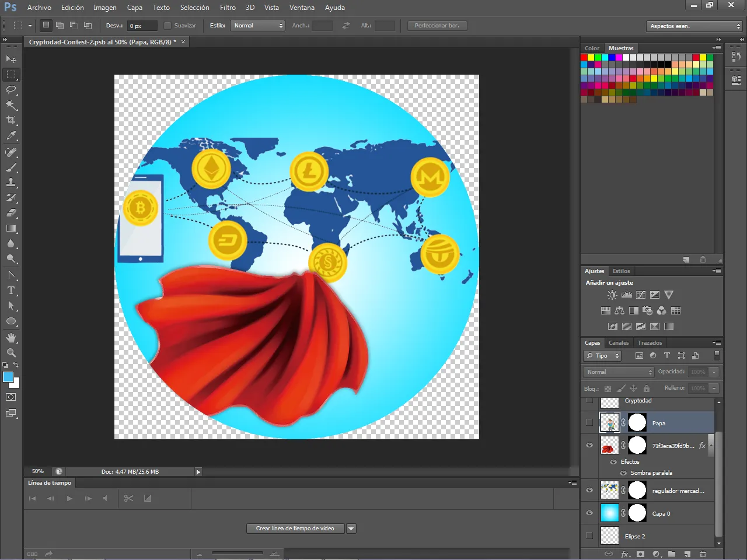Viewport: 747px width, 560px height.
Task: Select the Hand tool
Action: pyautogui.click(x=11, y=338)
